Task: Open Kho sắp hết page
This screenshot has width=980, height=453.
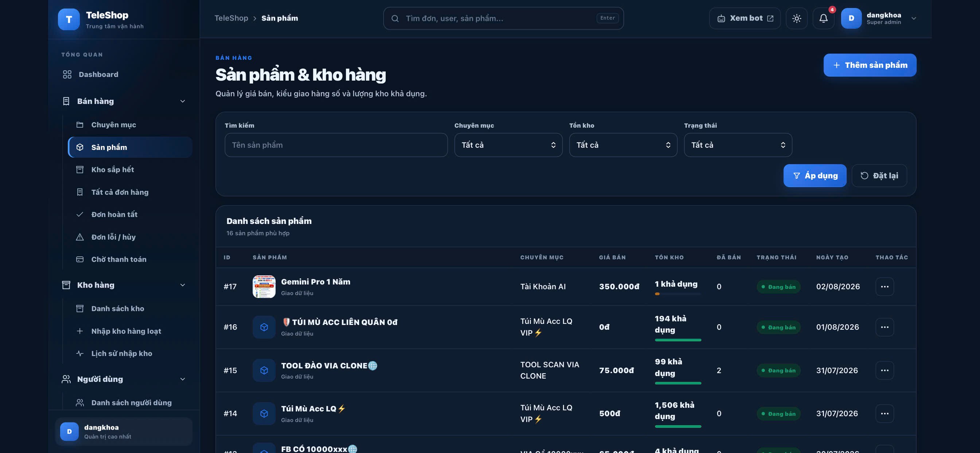Action: click(x=130, y=170)
